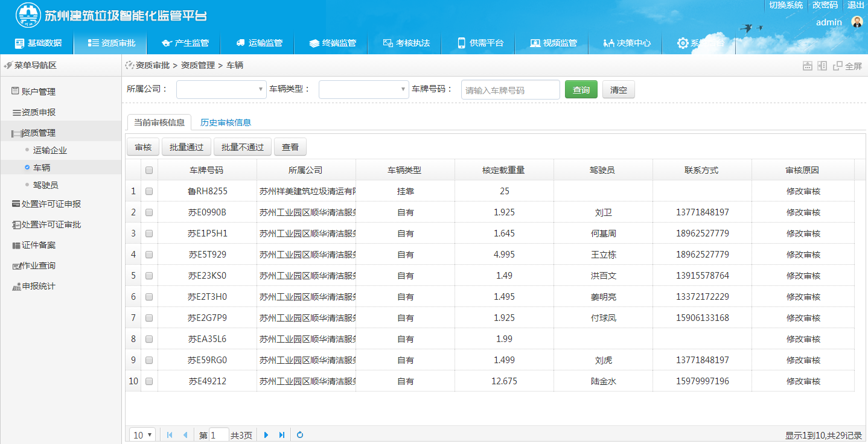Click the platform logo icon
The height and width of the screenshot is (444, 868).
pyautogui.click(x=28, y=16)
